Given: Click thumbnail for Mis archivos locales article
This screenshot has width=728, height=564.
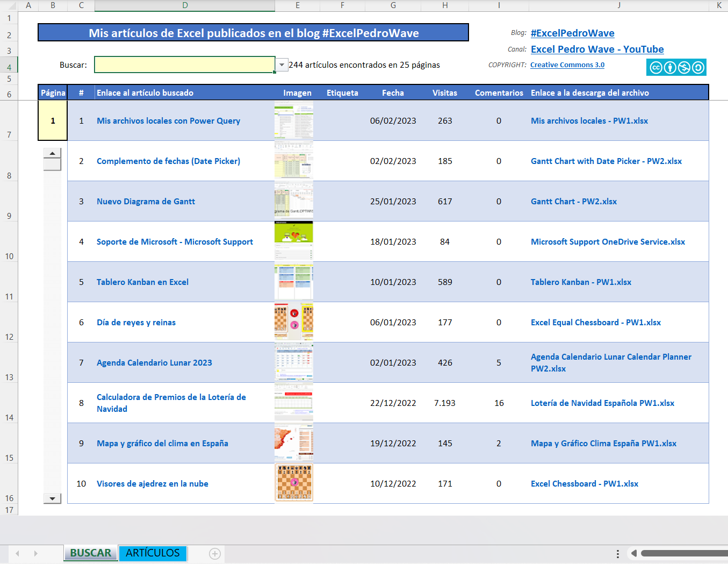Looking at the screenshot, I should coord(294,120).
